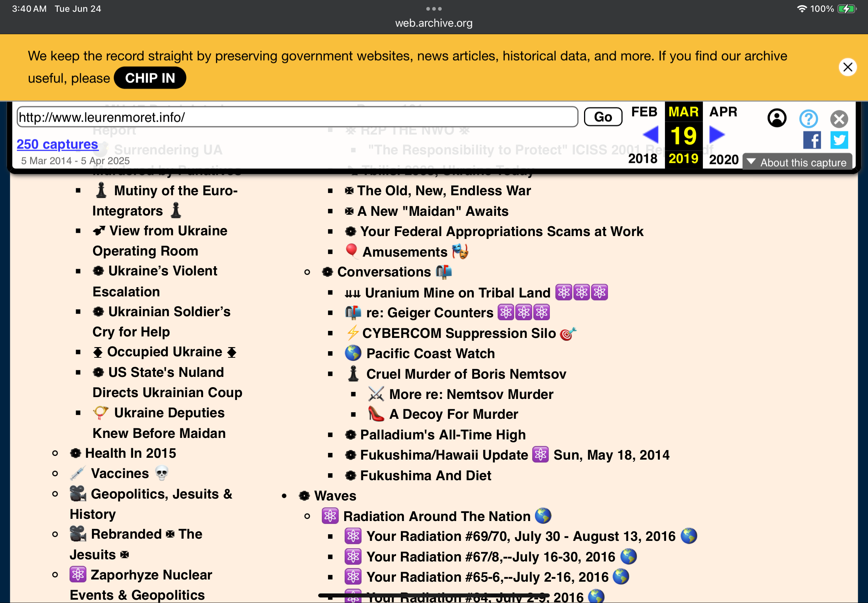Open Rebranded The Jesuits link
Image resolution: width=868 pixels, height=603 pixels.
click(136, 544)
